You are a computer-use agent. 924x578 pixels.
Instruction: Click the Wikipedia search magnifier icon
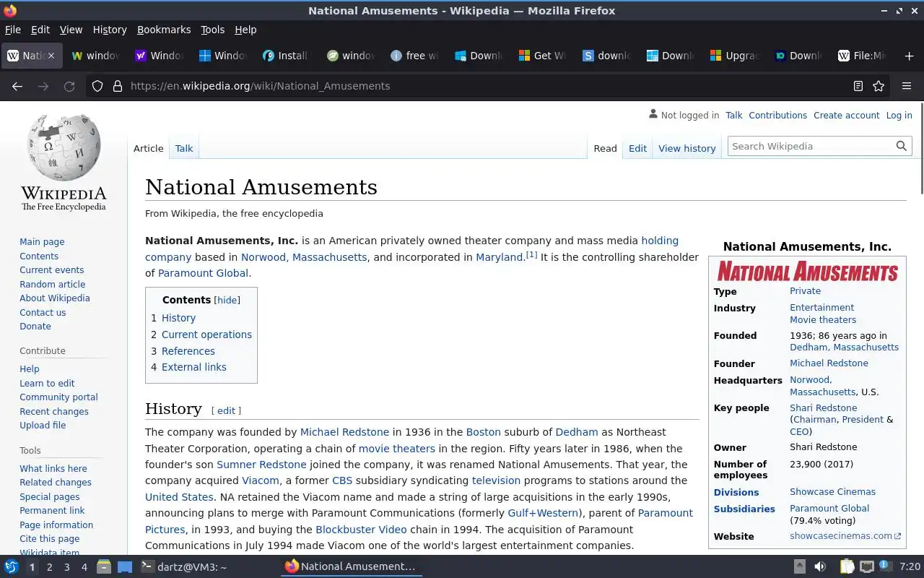901,146
